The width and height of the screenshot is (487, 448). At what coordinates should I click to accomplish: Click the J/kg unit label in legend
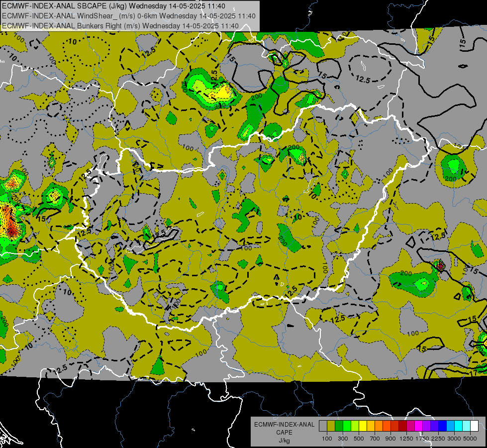coord(284,441)
